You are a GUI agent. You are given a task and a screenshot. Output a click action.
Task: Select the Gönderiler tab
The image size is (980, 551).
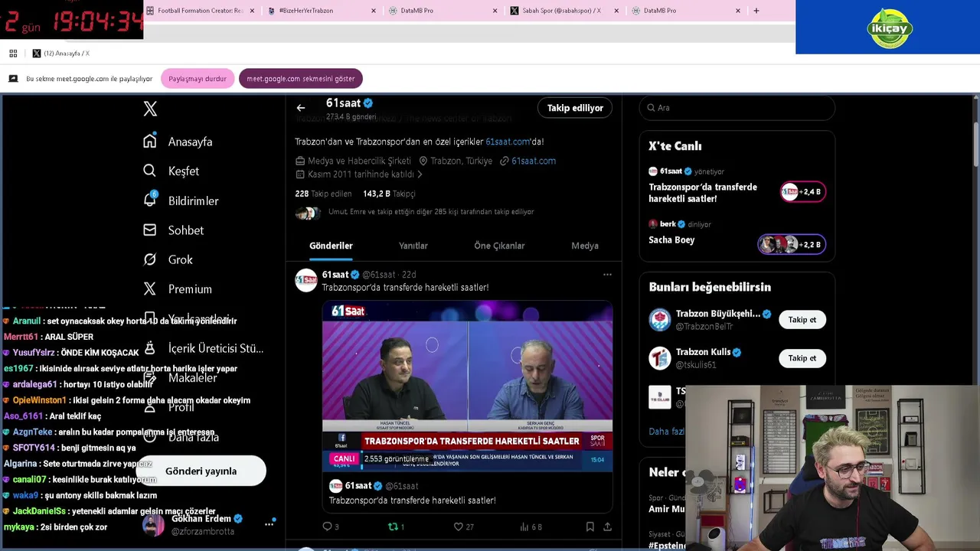(x=331, y=246)
